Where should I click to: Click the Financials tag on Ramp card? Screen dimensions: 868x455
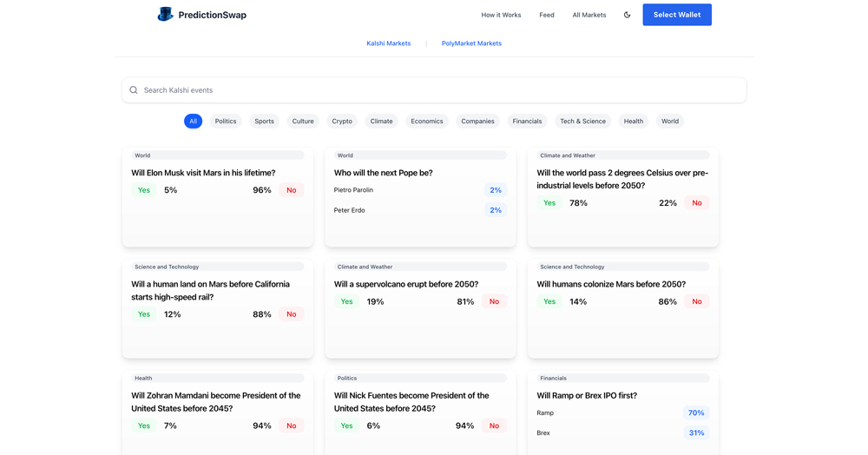point(622,378)
